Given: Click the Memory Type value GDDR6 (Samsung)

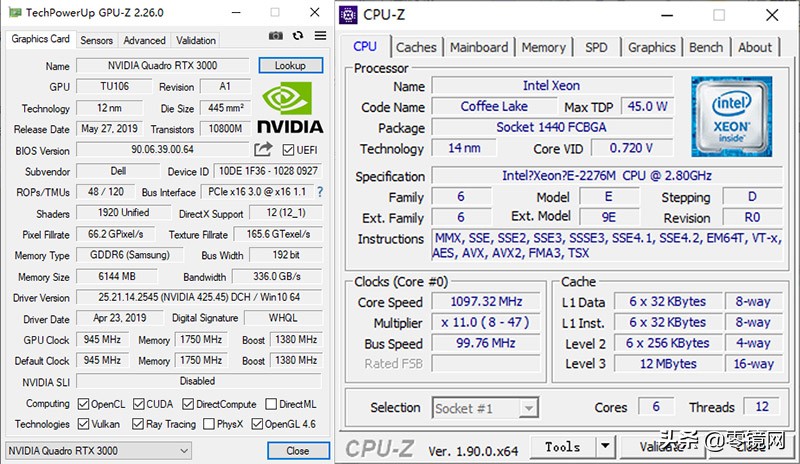Looking at the screenshot, I should (x=130, y=255).
